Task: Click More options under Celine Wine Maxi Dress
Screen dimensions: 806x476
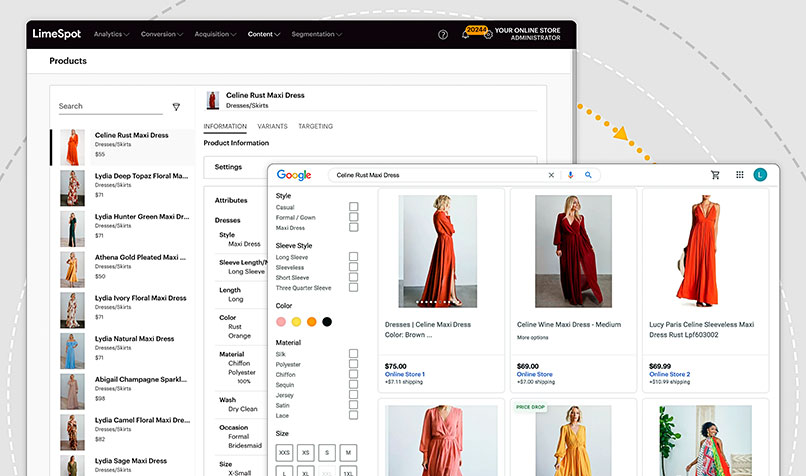Action: tap(533, 338)
